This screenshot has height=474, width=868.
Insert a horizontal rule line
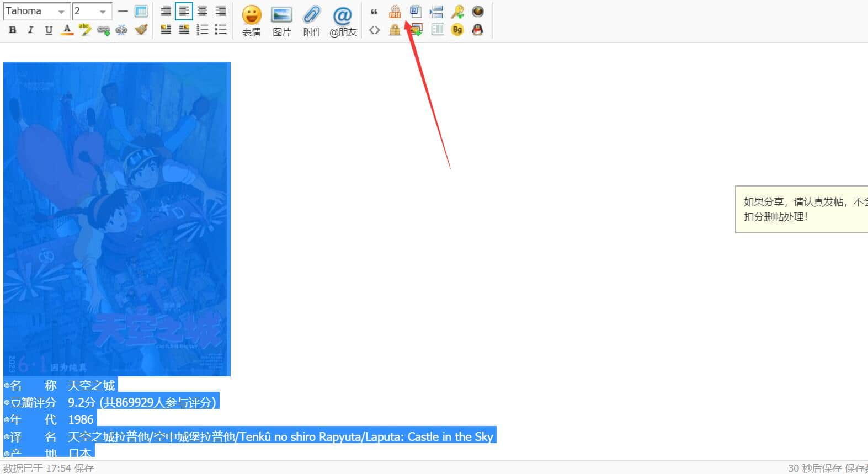click(123, 11)
